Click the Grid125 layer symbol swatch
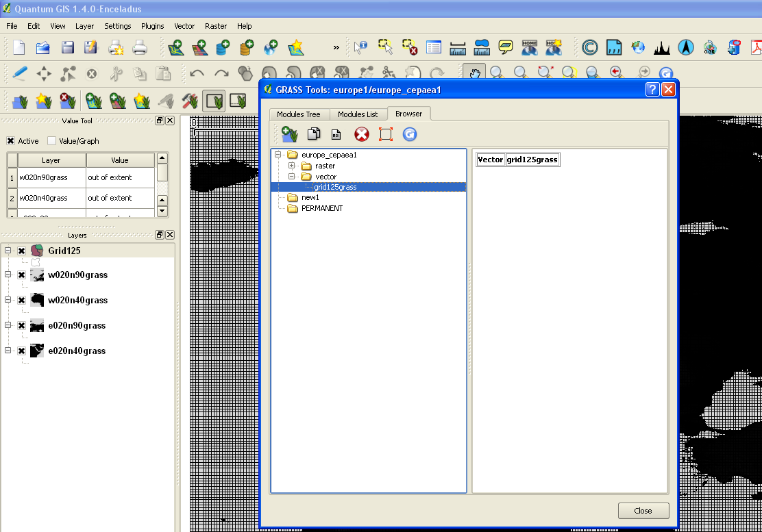The width and height of the screenshot is (762, 532). point(37,251)
